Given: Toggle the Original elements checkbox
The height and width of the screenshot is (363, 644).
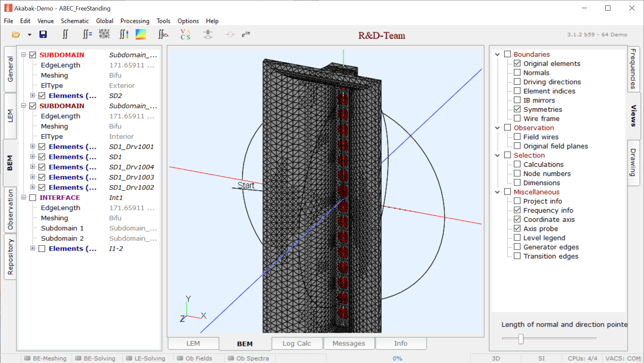Looking at the screenshot, I should (517, 63).
